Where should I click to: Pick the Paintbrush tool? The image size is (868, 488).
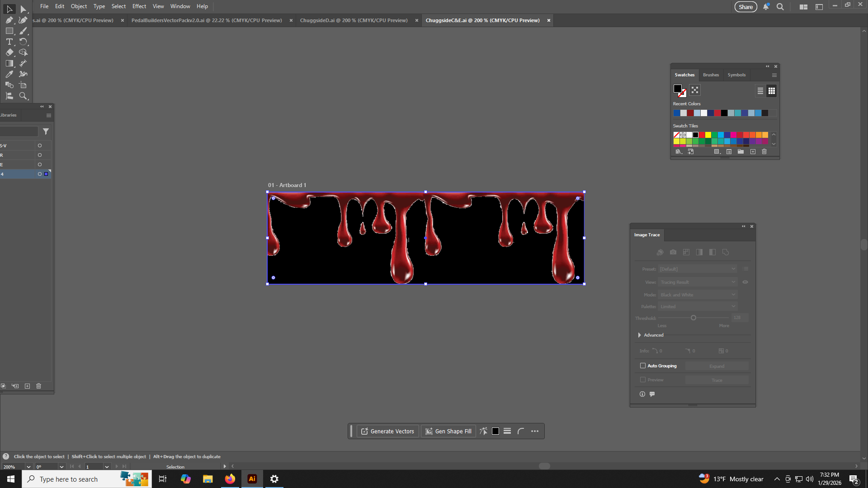23,31
